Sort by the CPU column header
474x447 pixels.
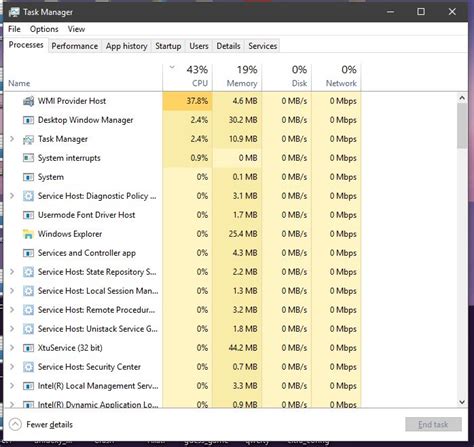pyautogui.click(x=188, y=77)
